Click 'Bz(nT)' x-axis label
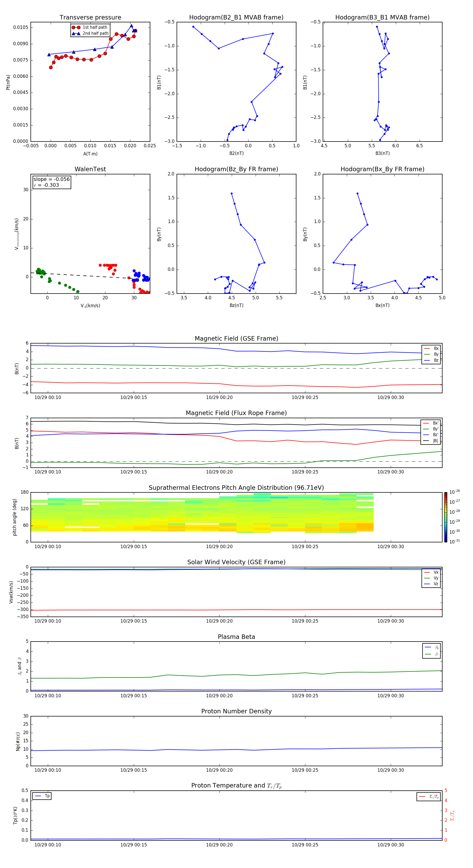473x868 pixels. click(236, 305)
